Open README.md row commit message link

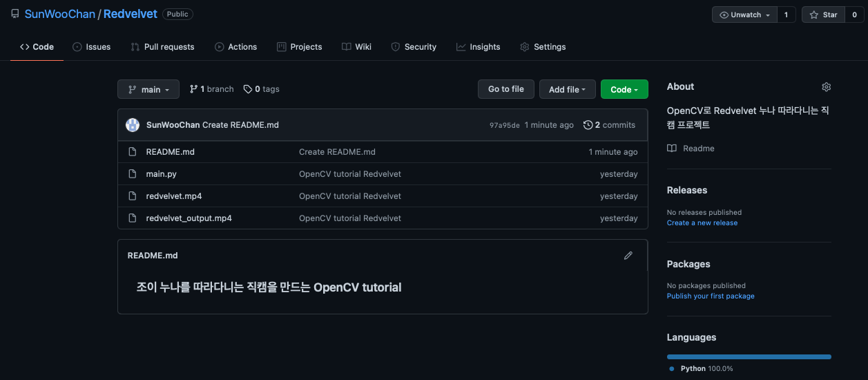337,152
